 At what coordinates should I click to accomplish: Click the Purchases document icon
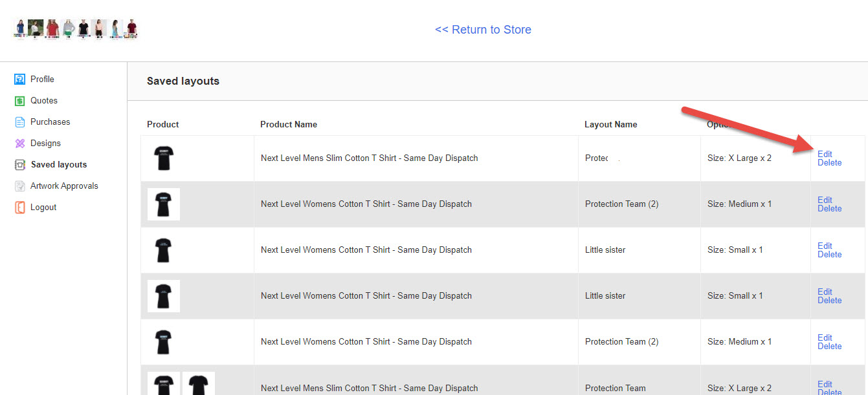click(x=19, y=122)
